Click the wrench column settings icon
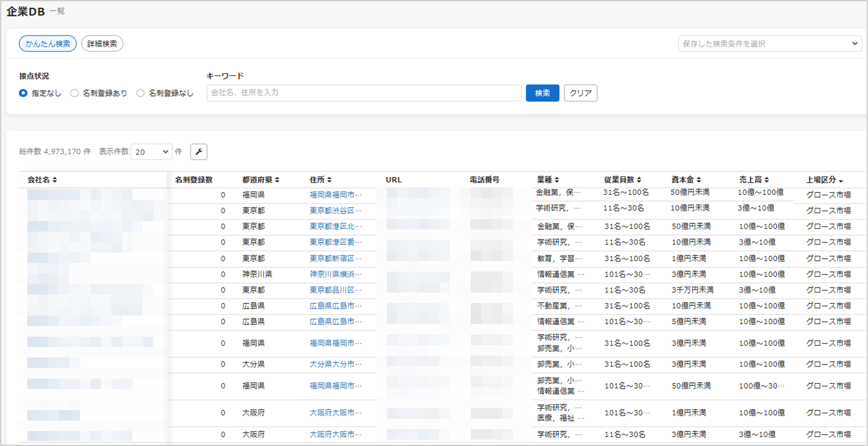This screenshot has height=446, width=868. tap(199, 151)
